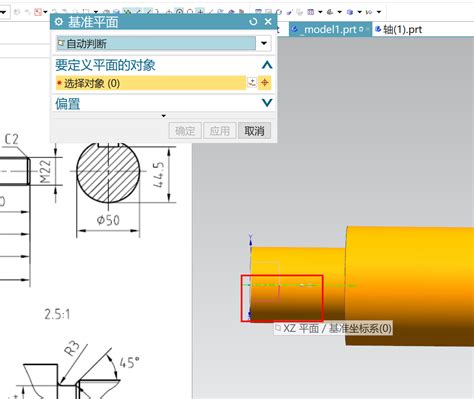Click the blue cube icon in top toolbar

(x=350, y=12)
